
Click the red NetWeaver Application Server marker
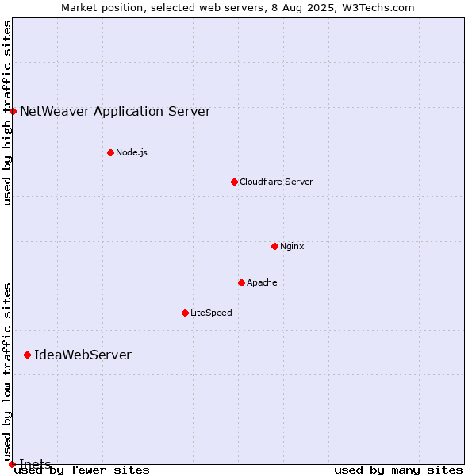[13, 112]
